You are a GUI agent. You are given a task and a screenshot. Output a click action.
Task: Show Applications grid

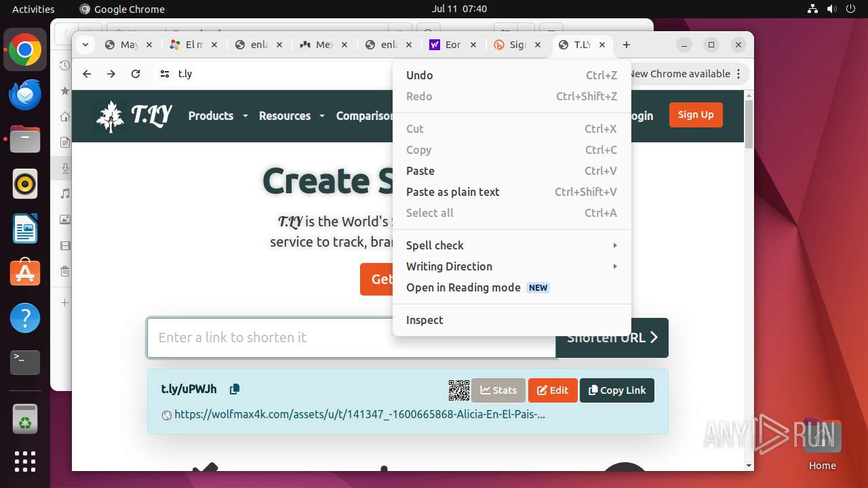(25, 462)
